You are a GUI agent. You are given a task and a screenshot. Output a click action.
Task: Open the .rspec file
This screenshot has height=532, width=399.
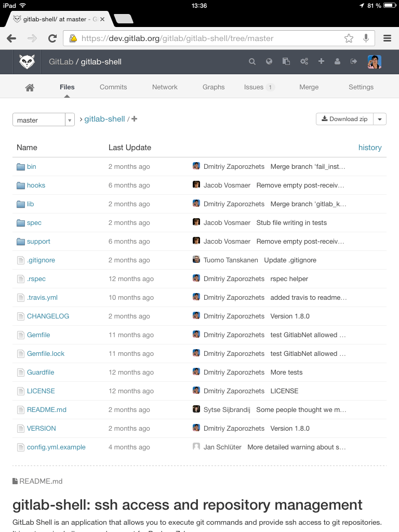36,279
